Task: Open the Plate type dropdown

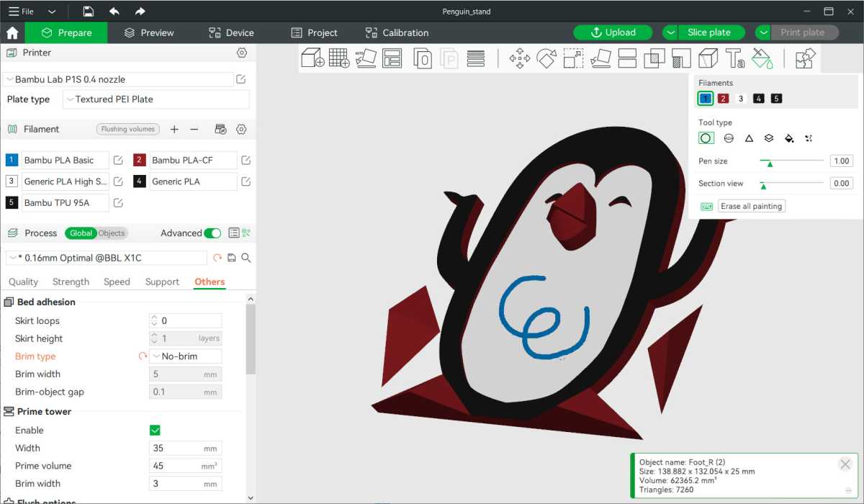Action: pyautogui.click(x=156, y=99)
